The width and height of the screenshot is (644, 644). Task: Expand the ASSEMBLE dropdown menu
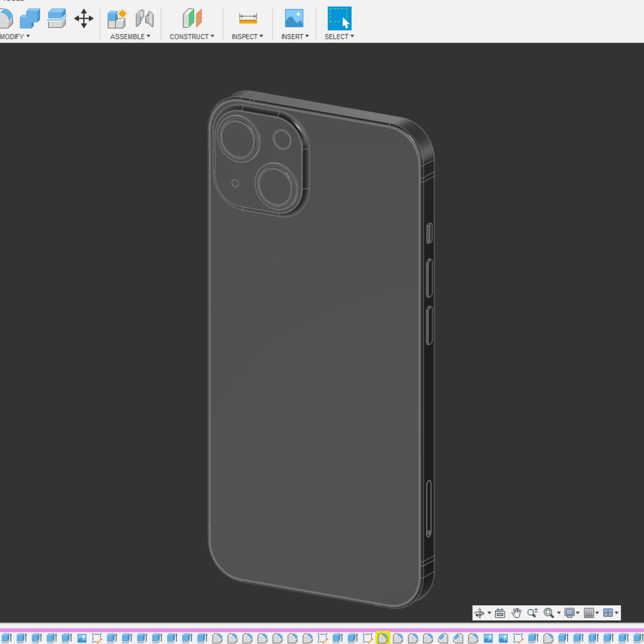click(x=130, y=37)
